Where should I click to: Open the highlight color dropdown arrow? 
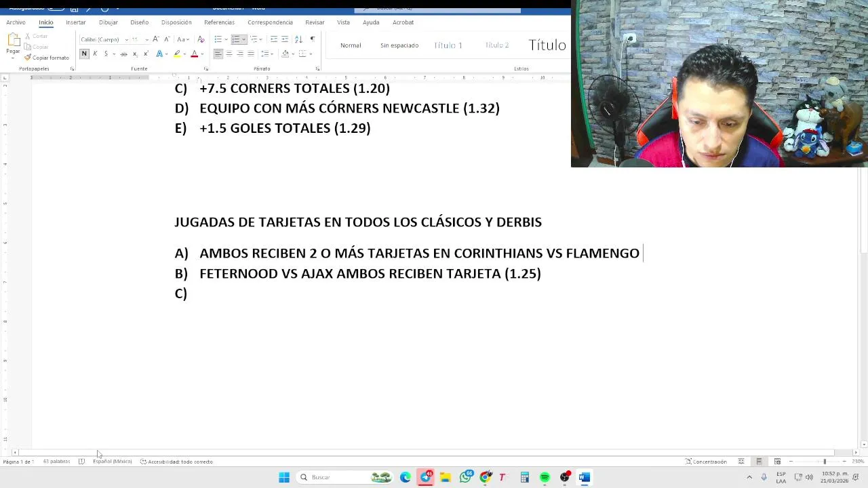[x=184, y=54]
